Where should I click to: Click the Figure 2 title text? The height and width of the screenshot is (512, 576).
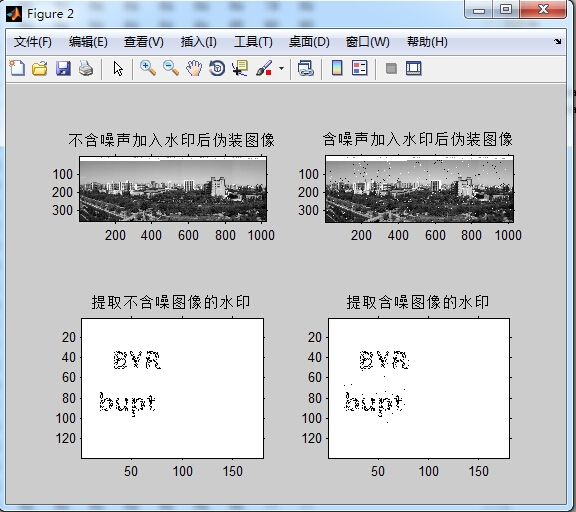pyautogui.click(x=50, y=14)
